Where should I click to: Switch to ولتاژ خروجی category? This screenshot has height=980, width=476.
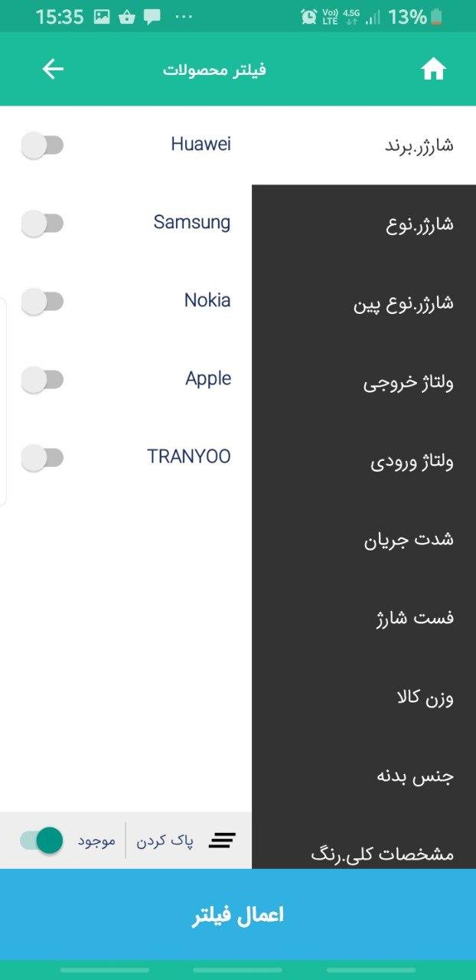click(x=408, y=382)
